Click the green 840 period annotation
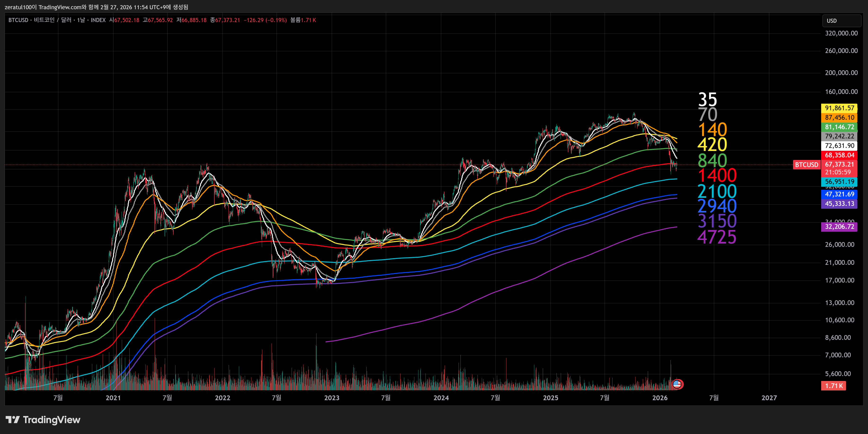 [x=712, y=160]
